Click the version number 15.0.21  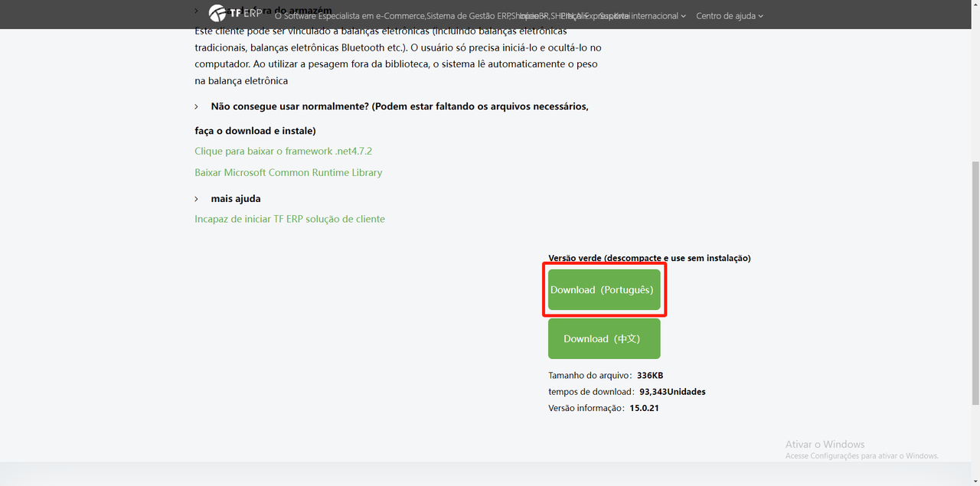click(x=644, y=409)
